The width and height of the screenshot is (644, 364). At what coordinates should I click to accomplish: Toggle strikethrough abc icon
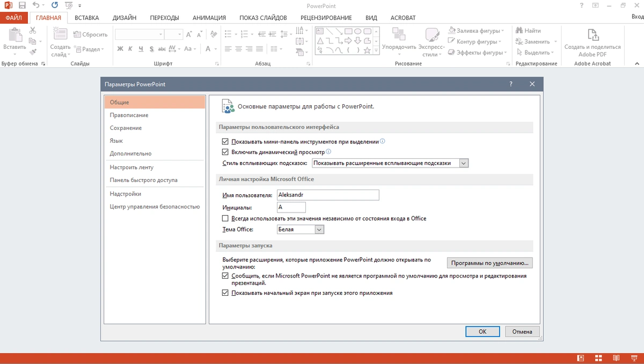tap(162, 49)
